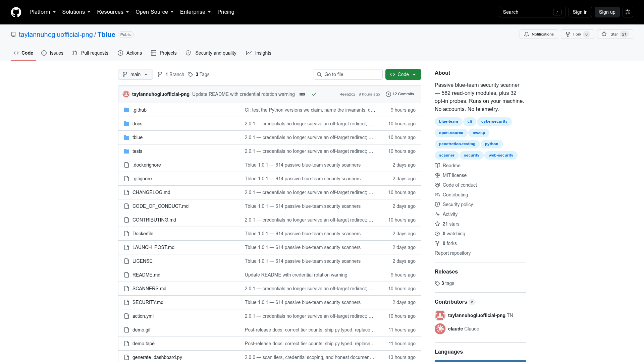
Task: Open the tests folder icon
Action: 126,151
